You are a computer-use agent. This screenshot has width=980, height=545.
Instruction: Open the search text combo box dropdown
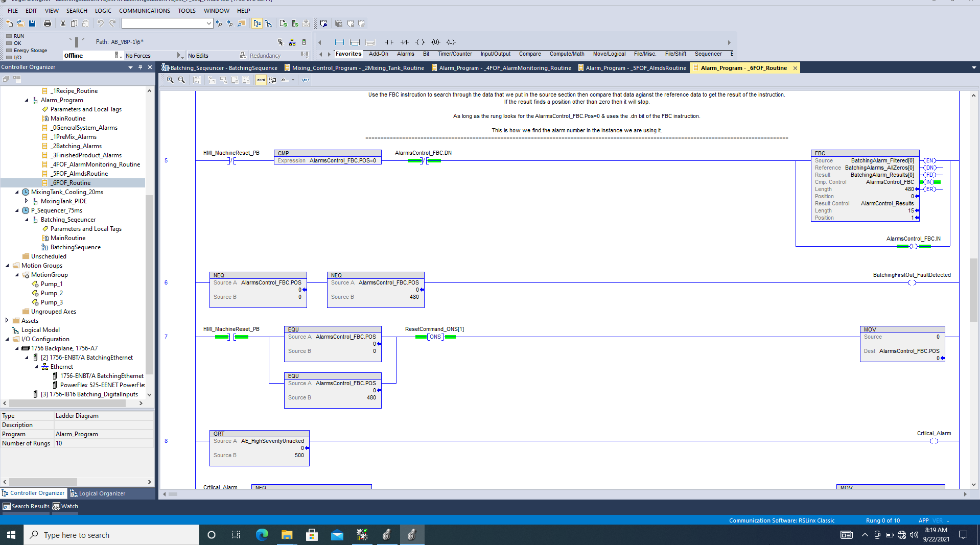(208, 23)
